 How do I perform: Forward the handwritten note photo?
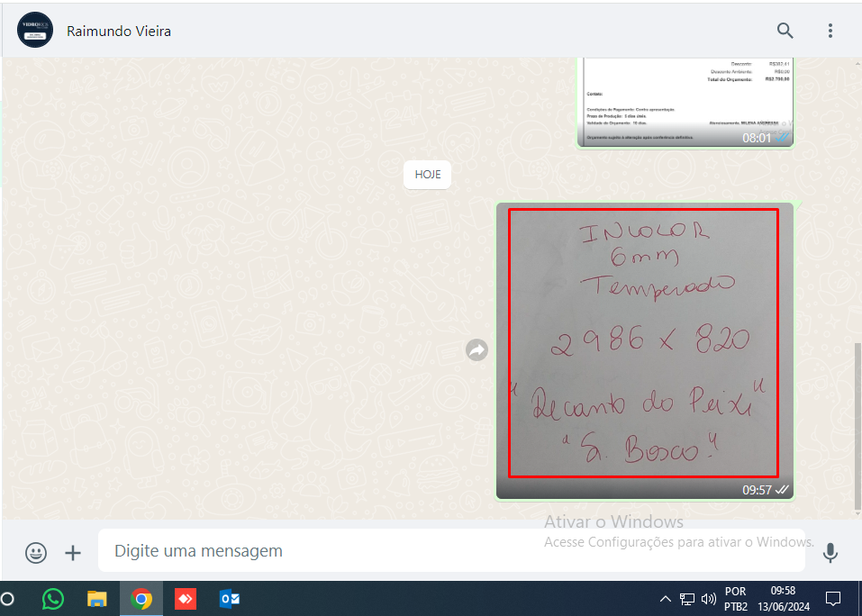[476, 350]
